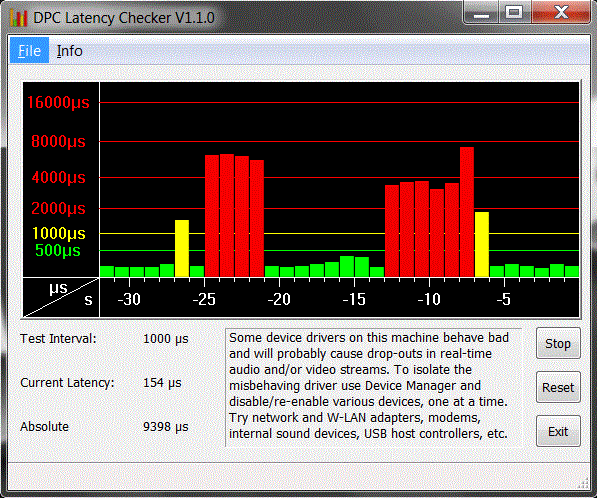Image resolution: width=597 pixels, height=498 pixels.
Task: Click the driver warning message text box
Action: click(x=374, y=387)
